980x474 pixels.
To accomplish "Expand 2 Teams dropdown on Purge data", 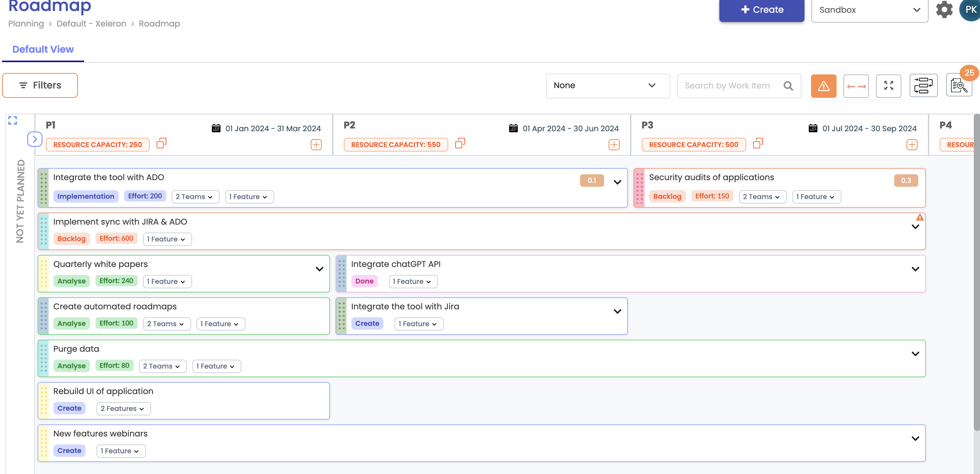I will (x=162, y=366).
